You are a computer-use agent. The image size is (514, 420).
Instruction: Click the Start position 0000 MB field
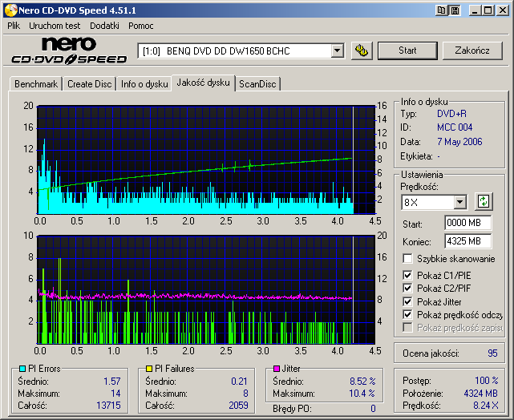tap(467, 223)
